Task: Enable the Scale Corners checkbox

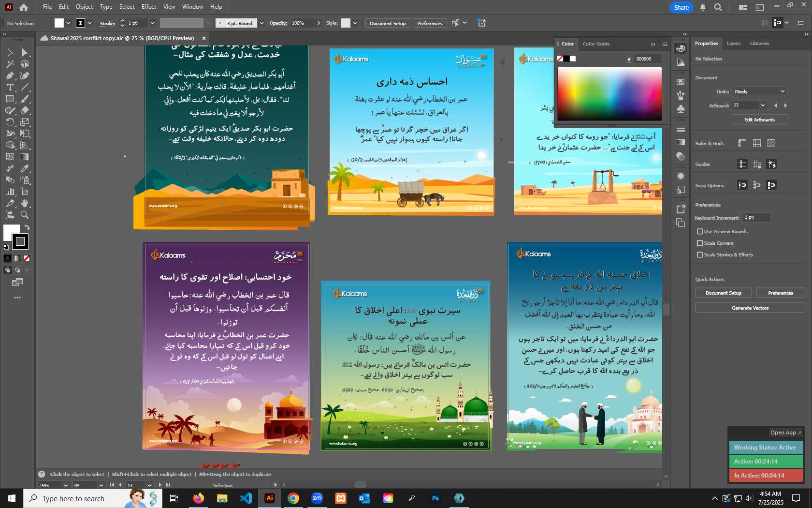Action: tap(700, 243)
